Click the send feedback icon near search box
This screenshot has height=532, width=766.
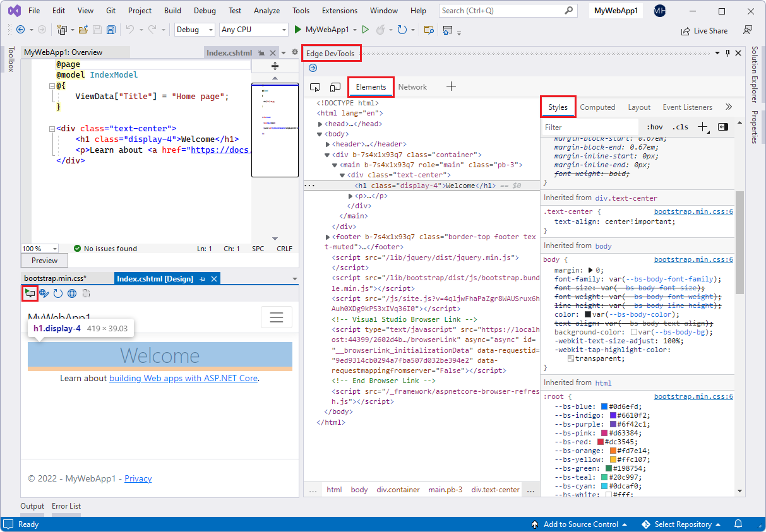tap(748, 29)
